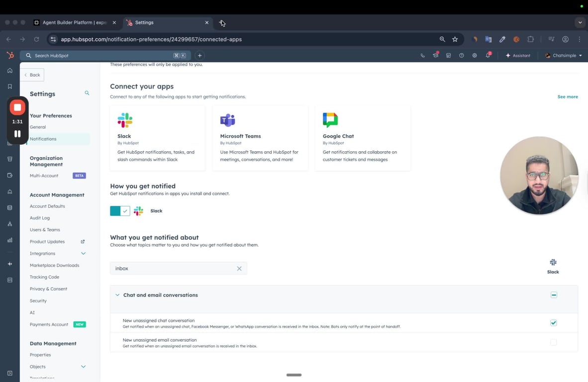Image resolution: width=588 pixels, height=382 pixels.
Task: Open the notifications bell icon
Action: pos(488,56)
